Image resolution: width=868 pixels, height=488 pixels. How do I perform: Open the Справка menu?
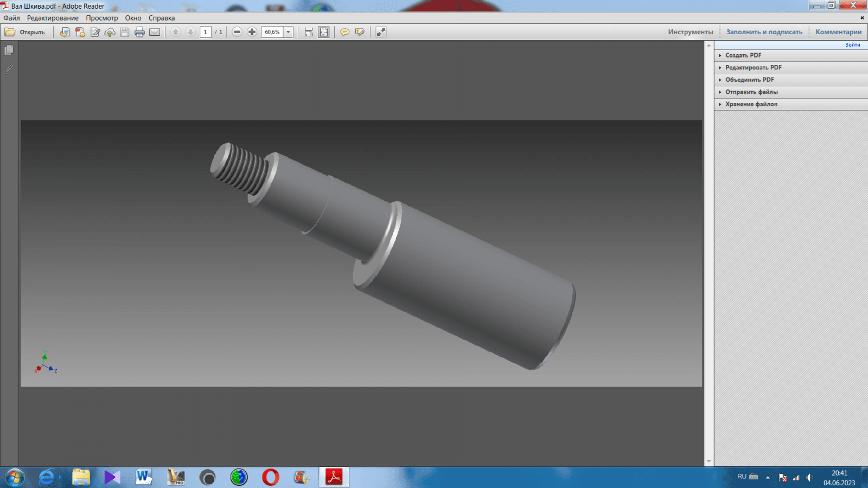pos(162,18)
